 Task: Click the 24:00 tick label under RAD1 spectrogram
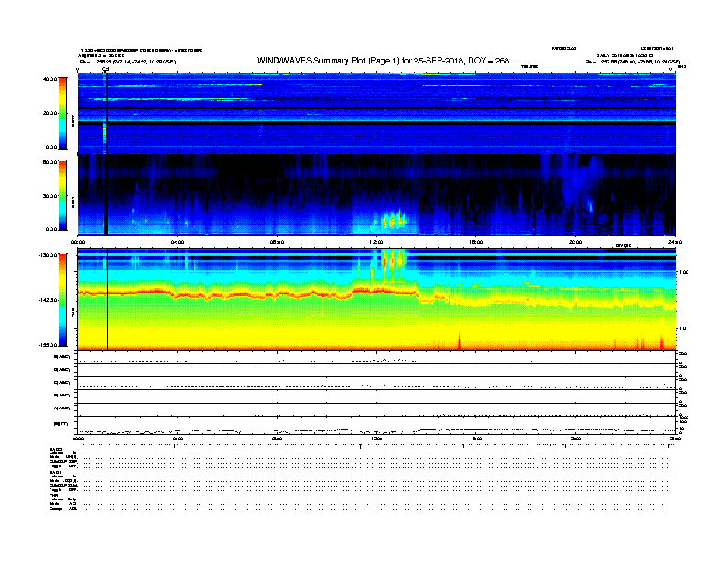point(675,242)
